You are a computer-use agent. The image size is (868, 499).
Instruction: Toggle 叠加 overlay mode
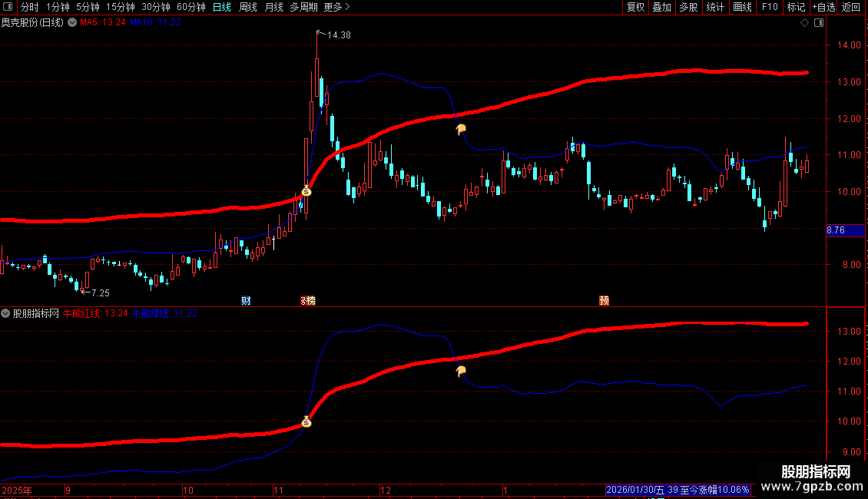661,7
